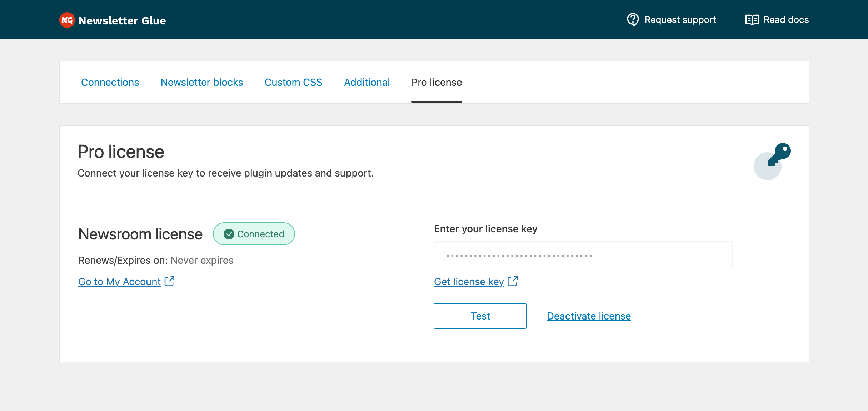Click the Test button

coord(480,316)
